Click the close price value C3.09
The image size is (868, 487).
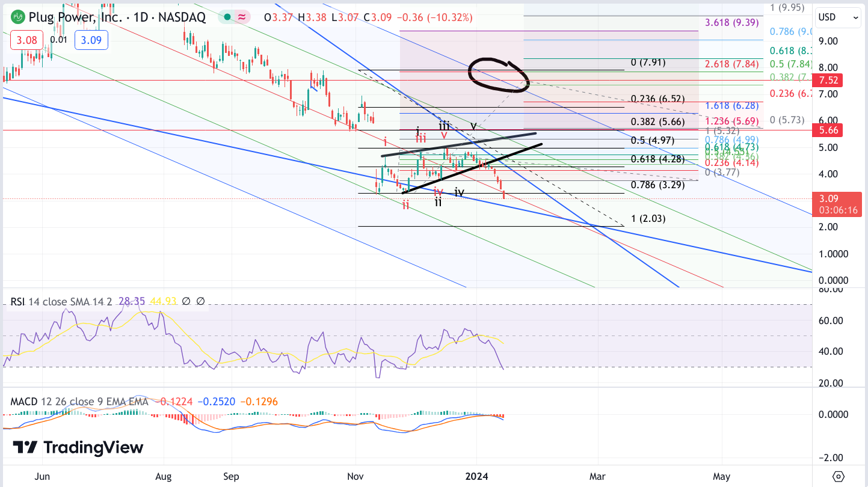pyautogui.click(x=377, y=17)
